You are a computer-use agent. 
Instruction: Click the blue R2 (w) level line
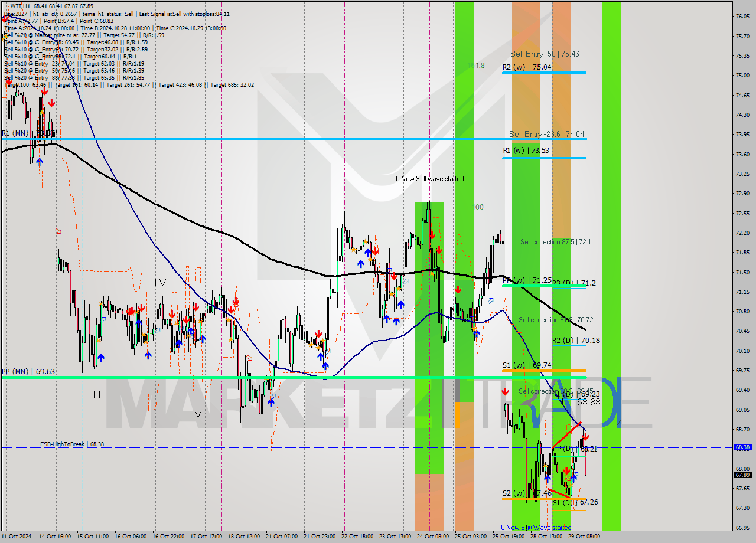(x=544, y=73)
